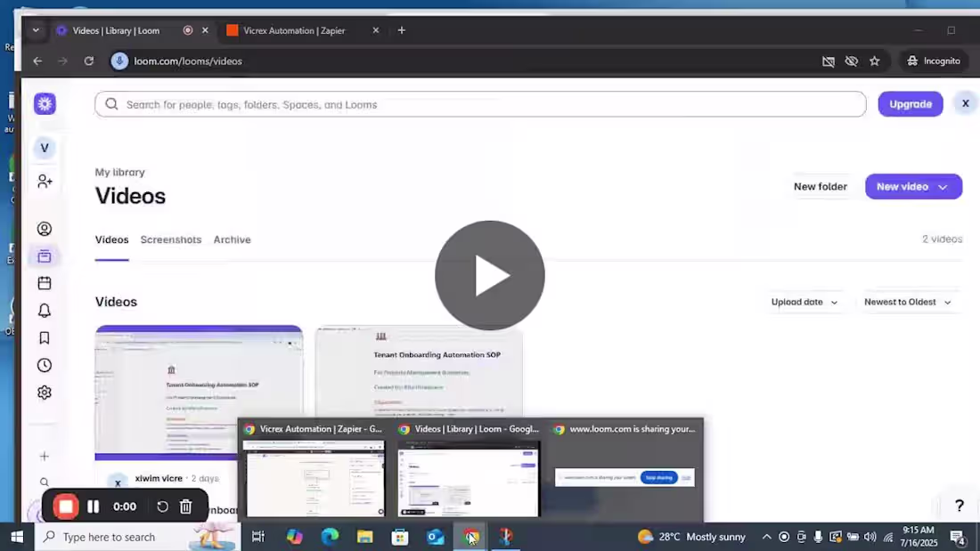Open Loom settings from the sidebar gear
The height and width of the screenshot is (551, 980).
coord(44,392)
